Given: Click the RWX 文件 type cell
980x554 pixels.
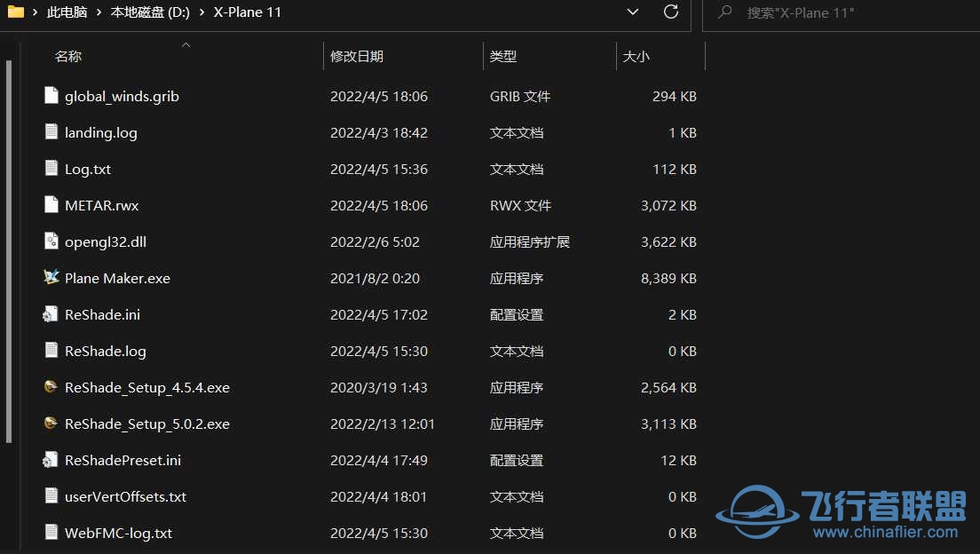Looking at the screenshot, I should (520, 205).
